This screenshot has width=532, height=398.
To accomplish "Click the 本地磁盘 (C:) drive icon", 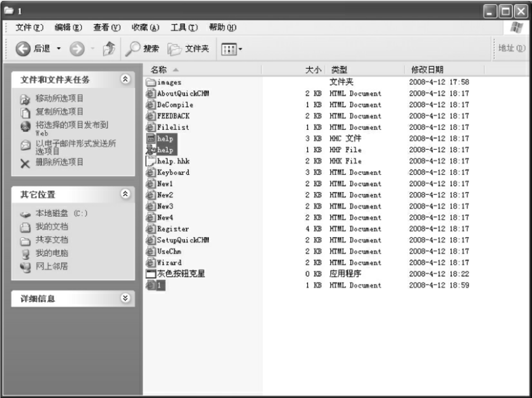I will point(25,214).
